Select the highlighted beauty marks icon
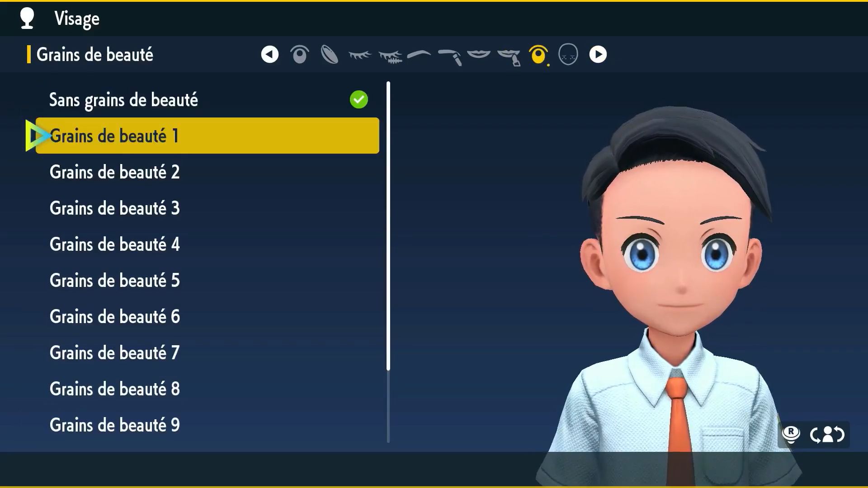This screenshot has width=868, height=488. (x=538, y=55)
